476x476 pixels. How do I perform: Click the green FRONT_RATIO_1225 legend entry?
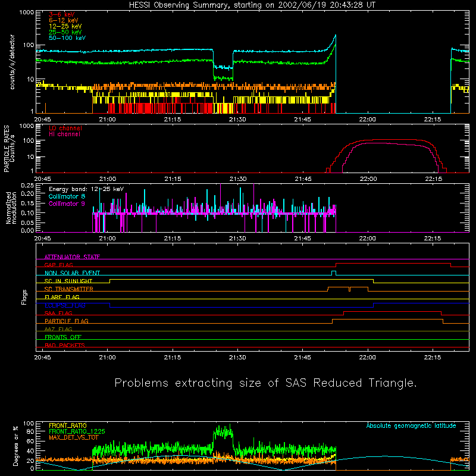pyautogui.click(x=77, y=431)
